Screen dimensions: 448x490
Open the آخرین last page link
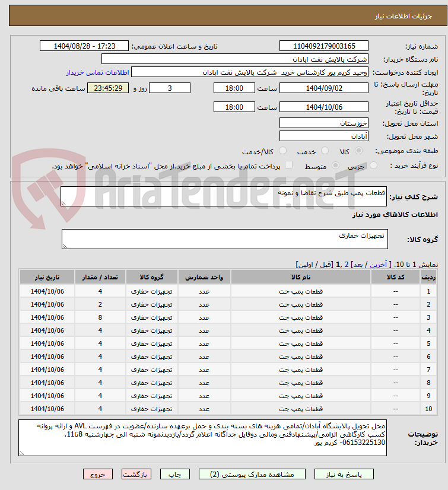(x=379, y=265)
